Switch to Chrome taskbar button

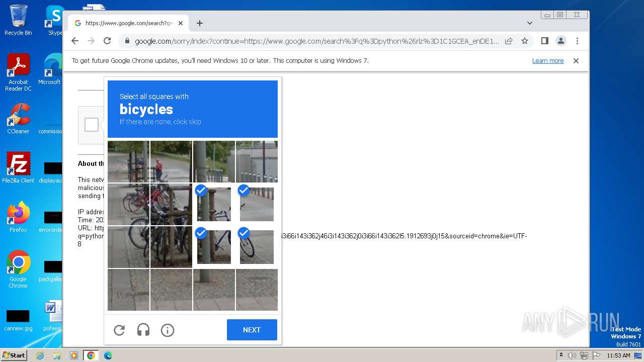(x=91, y=355)
